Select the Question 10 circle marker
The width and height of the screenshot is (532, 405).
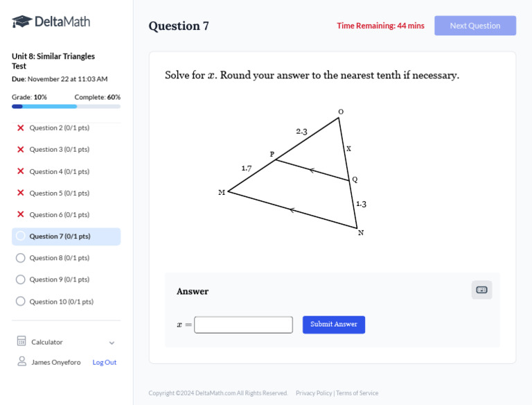coord(21,301)
